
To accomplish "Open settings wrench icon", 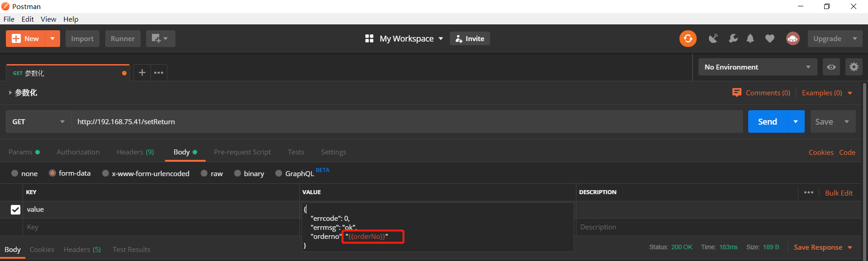I will 733,39.
